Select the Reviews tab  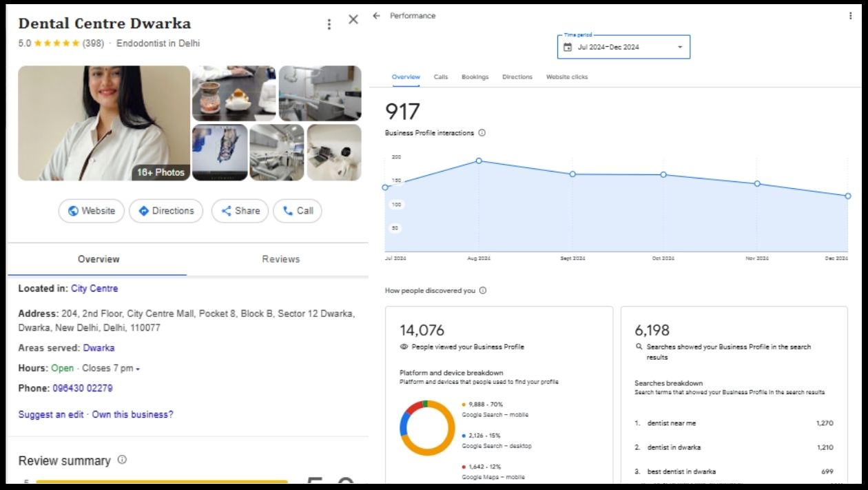tap(280, 259)
